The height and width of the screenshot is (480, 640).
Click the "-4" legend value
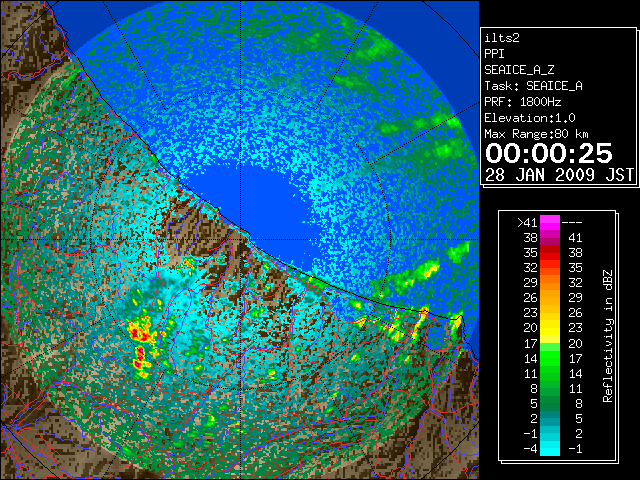pyautogui.click(x=530, y=449)
